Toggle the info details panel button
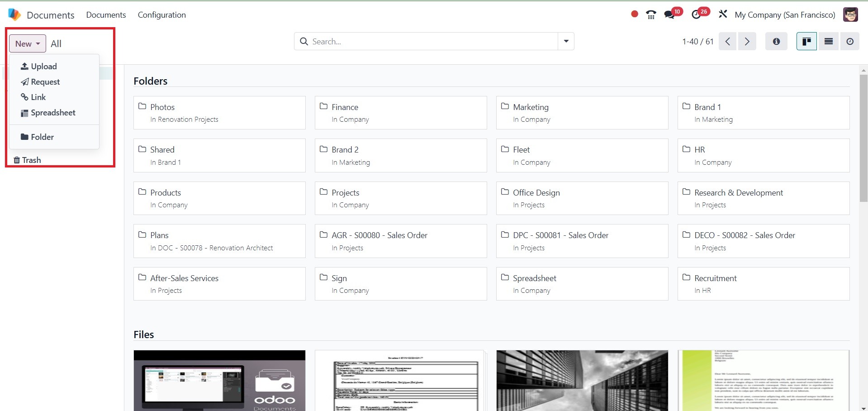Image resolution: width=868 pixels, height=411 pixels. coord(776,42)
